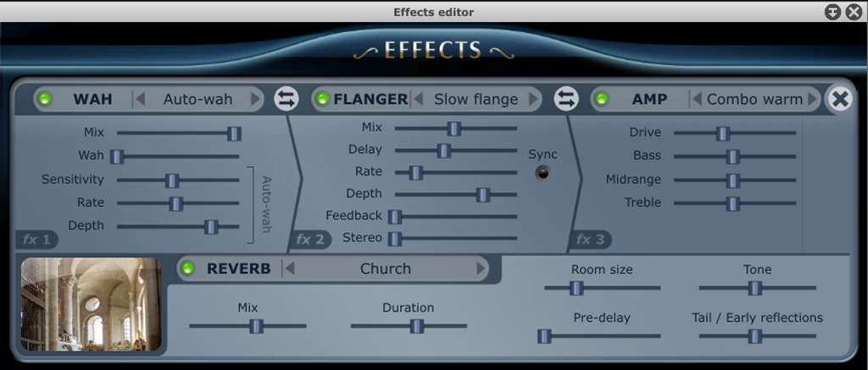Open the Slow flange preset list
Image resolution: width=868 pixels, height=370 pixels.
tap(476, 99)
